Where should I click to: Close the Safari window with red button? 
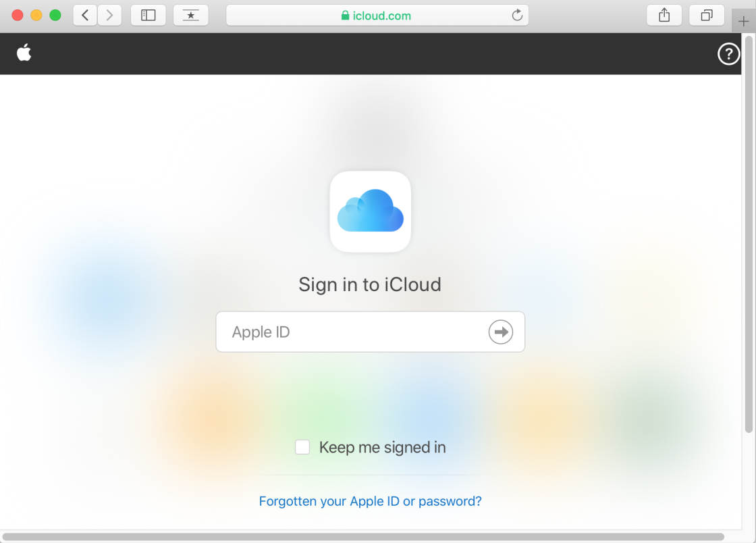18,16
